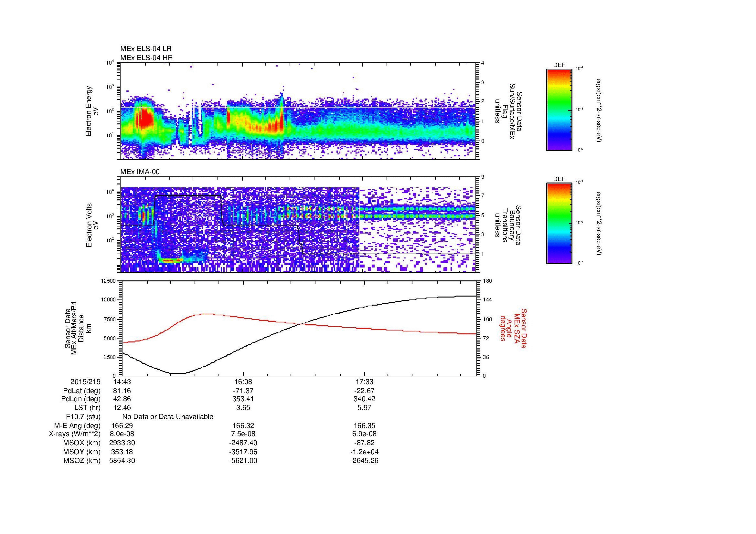Screen dimensions: 756x534
Task: Click the 'Electron Volts eV' axis label
Action: coord(92,225)
